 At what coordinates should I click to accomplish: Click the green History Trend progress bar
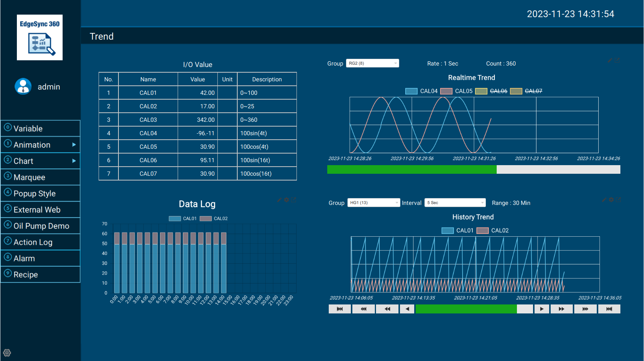click(466, 309)
